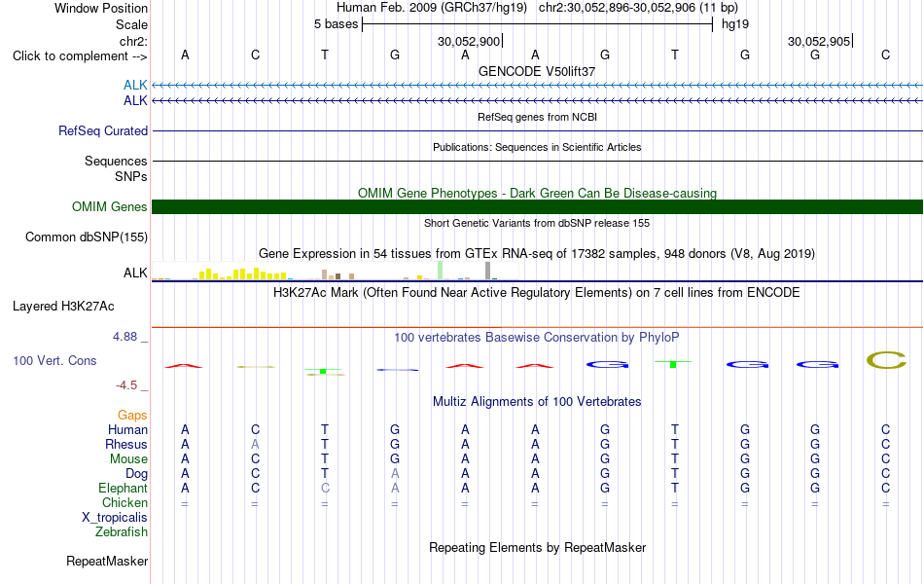Click the -4.5 PhyloP lower scale value
924x584 pixels.
126,385
